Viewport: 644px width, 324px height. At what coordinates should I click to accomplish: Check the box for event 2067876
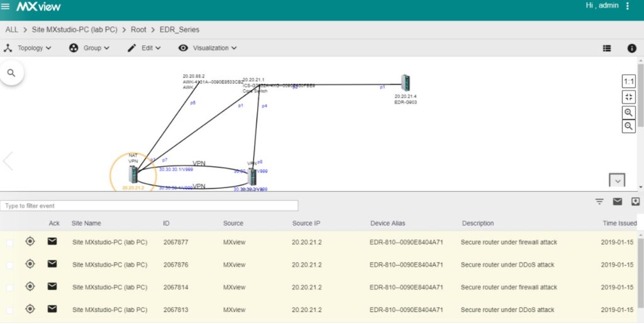9,265
